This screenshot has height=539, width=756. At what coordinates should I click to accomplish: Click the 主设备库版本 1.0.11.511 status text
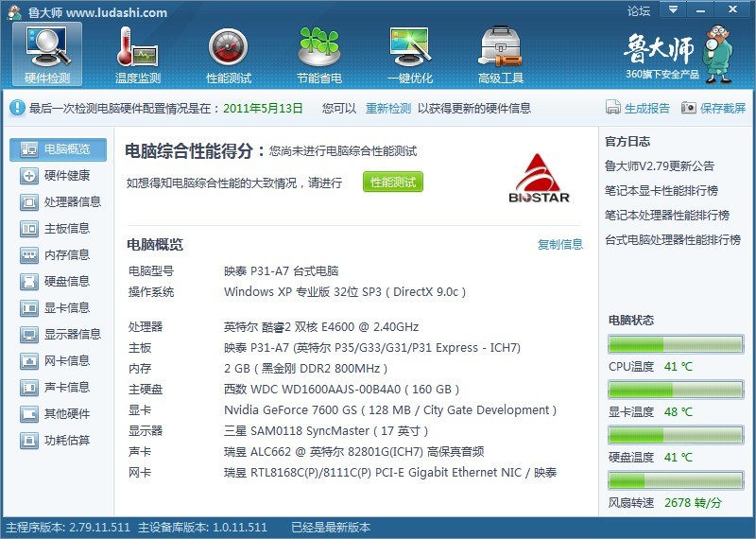[202, 528]
